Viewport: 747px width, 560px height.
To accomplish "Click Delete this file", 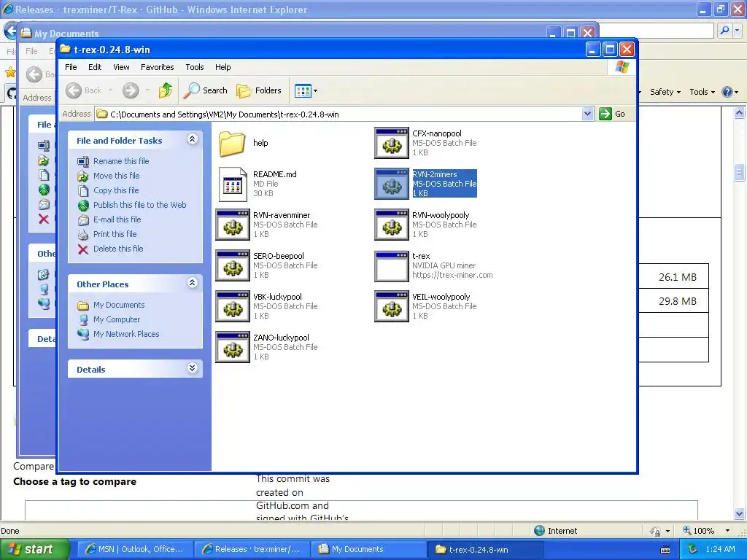I will click(118, 249).
